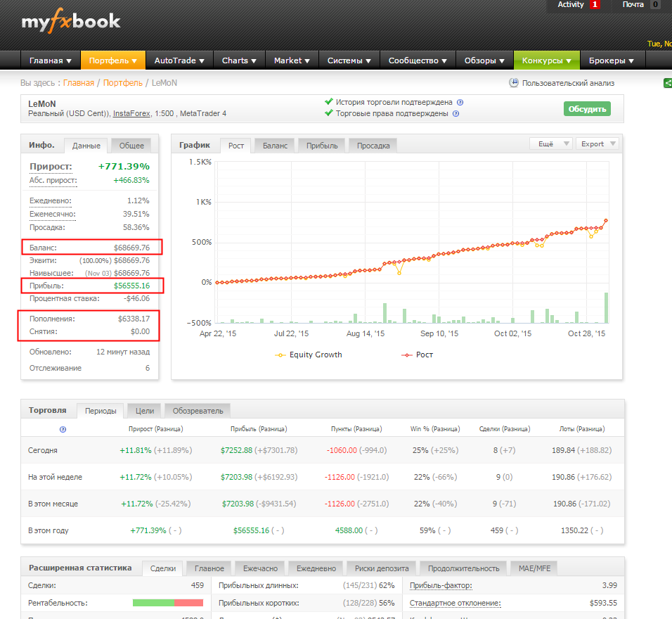The image size is (672, 619).
Task: Open the Риски депозита tab
Action: point(382,568)
